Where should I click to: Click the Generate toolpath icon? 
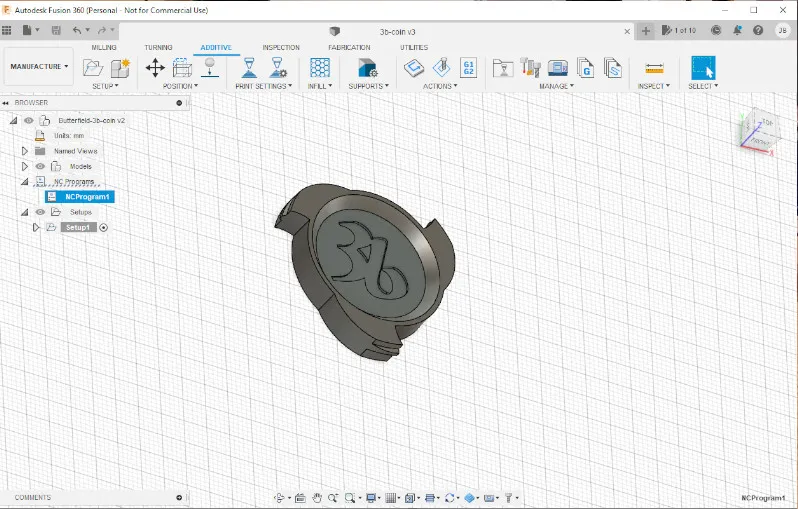[x=414, y=67]
